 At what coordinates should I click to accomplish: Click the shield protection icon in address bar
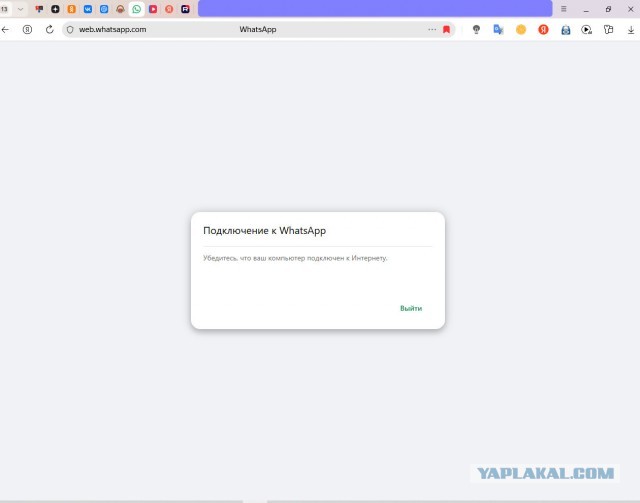tap(70, 29)
